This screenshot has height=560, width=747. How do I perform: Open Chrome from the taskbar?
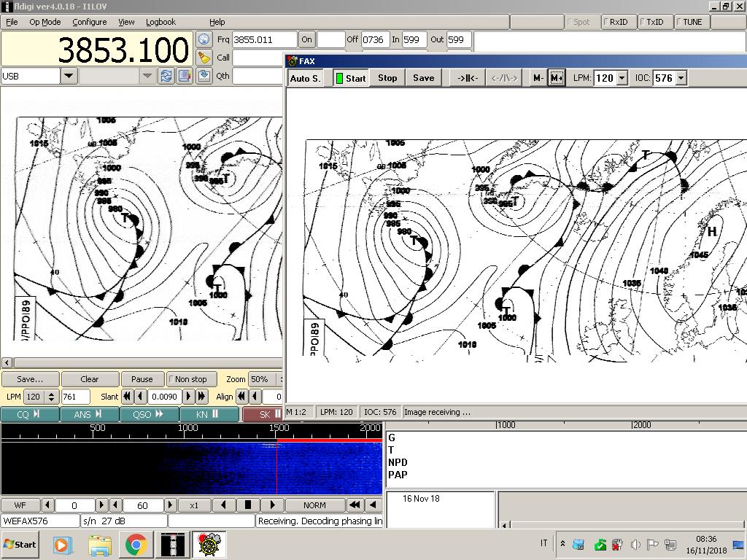[136, 544]
